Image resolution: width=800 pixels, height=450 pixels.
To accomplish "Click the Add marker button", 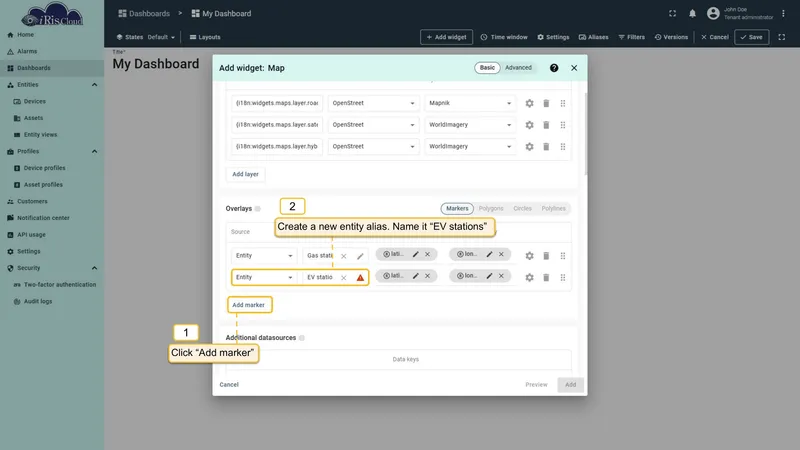I will [x=249, y=305].
